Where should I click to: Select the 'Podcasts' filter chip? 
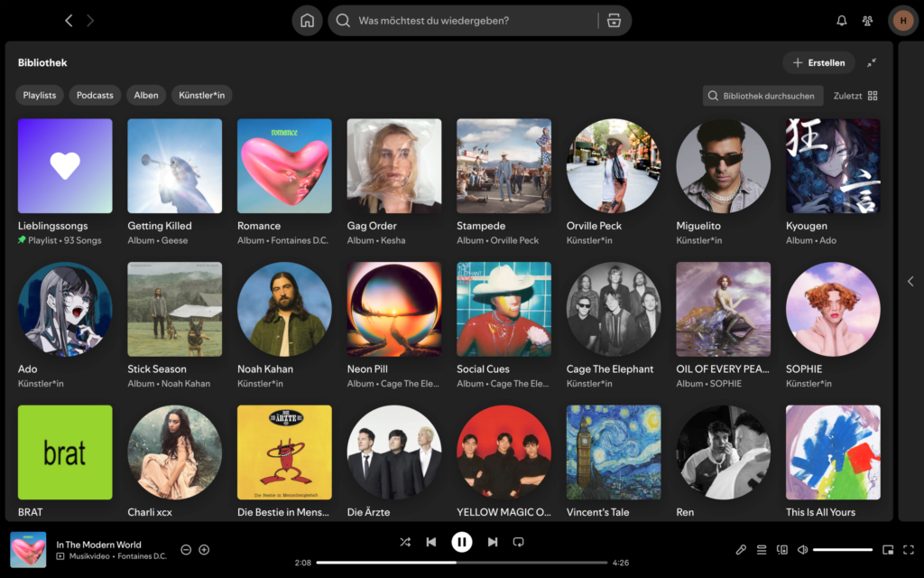(94, 95)
